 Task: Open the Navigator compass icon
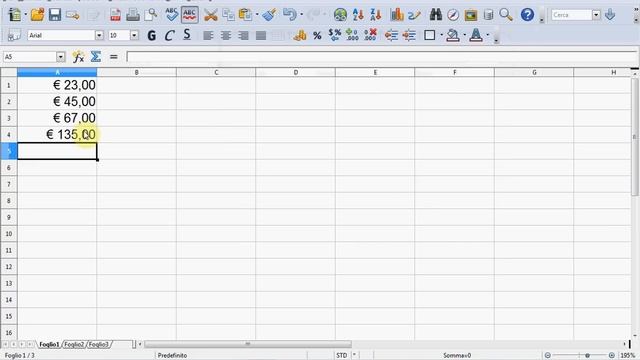pyautogui.click(x=453, y=15)
